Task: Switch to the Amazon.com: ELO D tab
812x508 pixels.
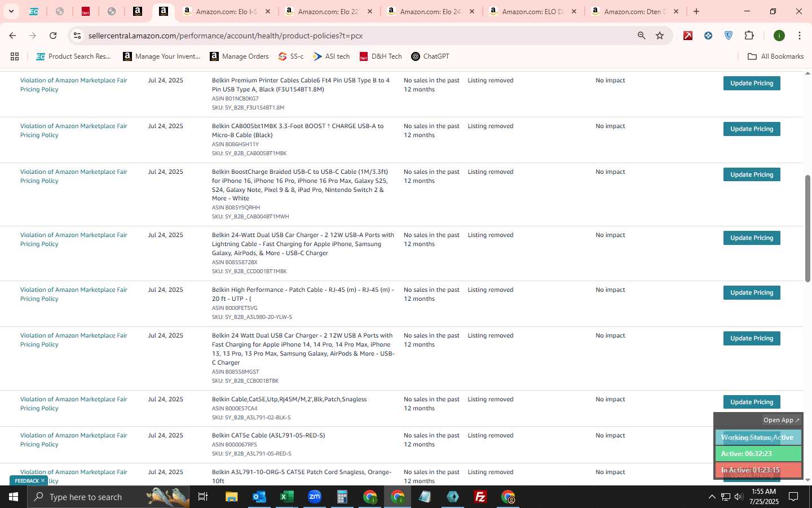Action: pos(533,11)
